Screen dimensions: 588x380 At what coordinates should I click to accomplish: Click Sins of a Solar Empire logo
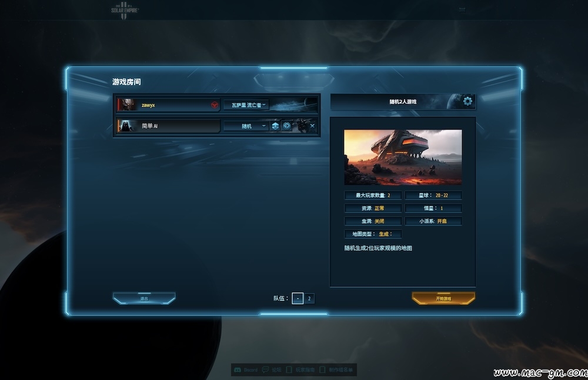pos(125,11)
